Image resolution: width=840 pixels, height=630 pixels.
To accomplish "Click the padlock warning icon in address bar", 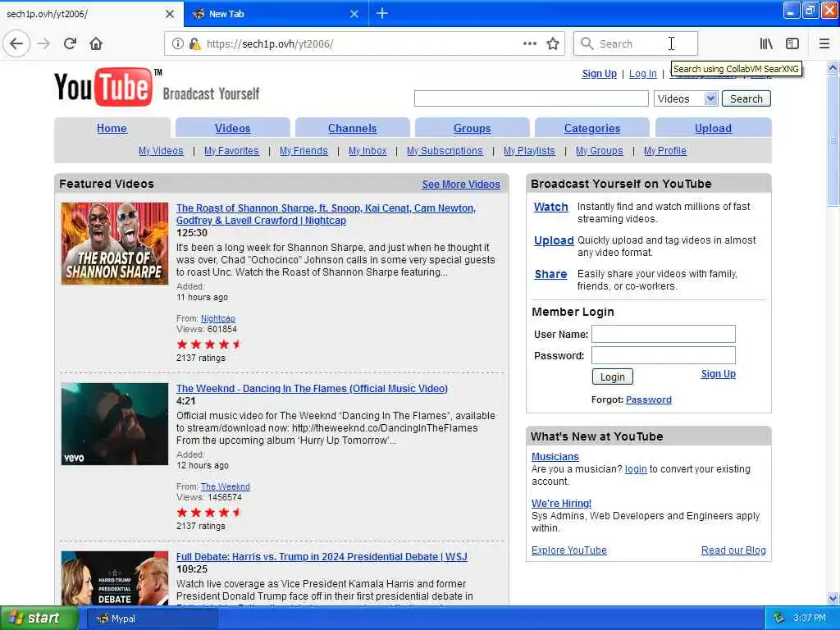I will (x=195, y=43).
